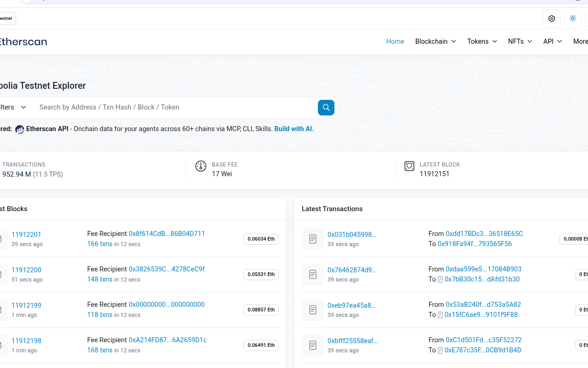Open the search filters dropdown
Screen dimensions: 588x368
click(x=13, y=107)
